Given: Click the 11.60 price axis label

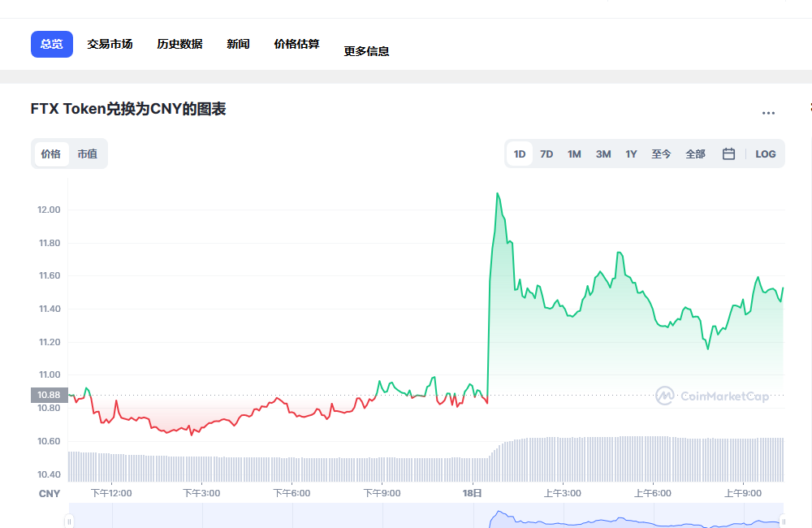Looking at the screenshot, I should 50,275.
